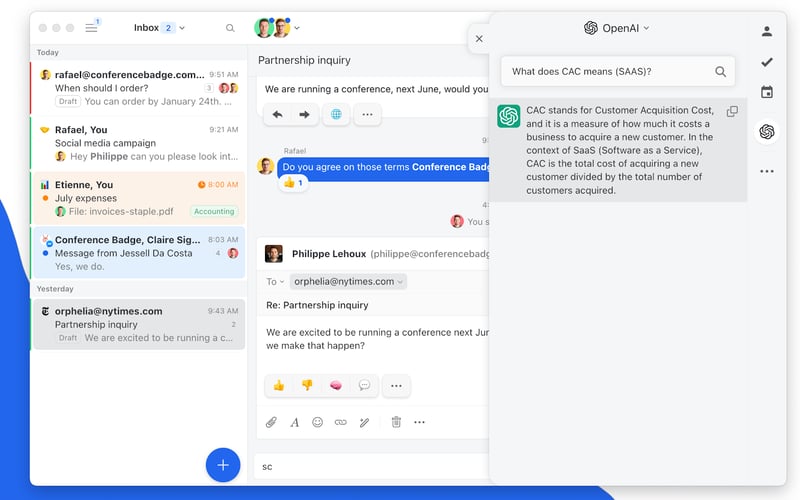The image size is (800, 500).
Task: Search the inbox with magnifier icon
Action: tap(230, 28)
